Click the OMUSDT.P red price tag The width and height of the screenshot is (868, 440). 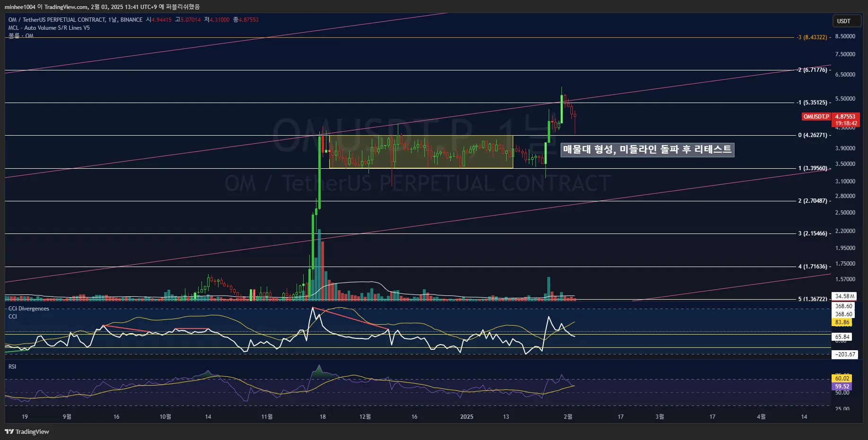(816, 117)
